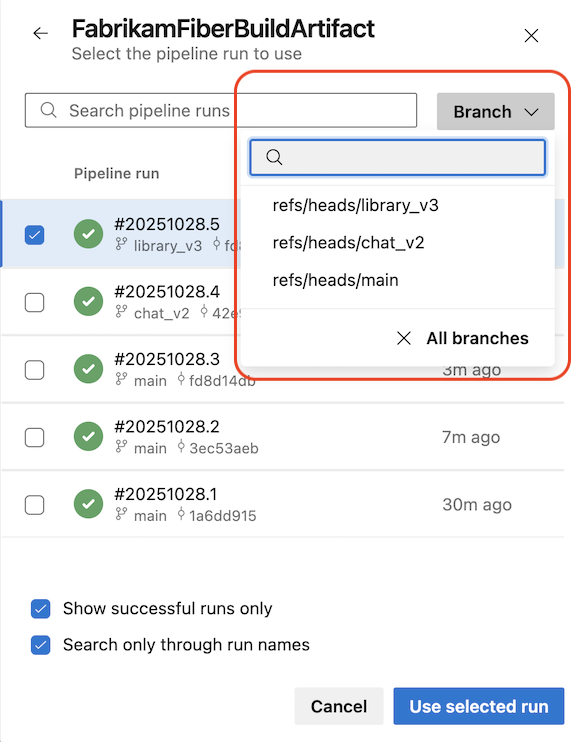This screenshot has height=742, width=585.
Task: Click the branch icon beside main on #20251028.2
Action: tap(121, 447)
